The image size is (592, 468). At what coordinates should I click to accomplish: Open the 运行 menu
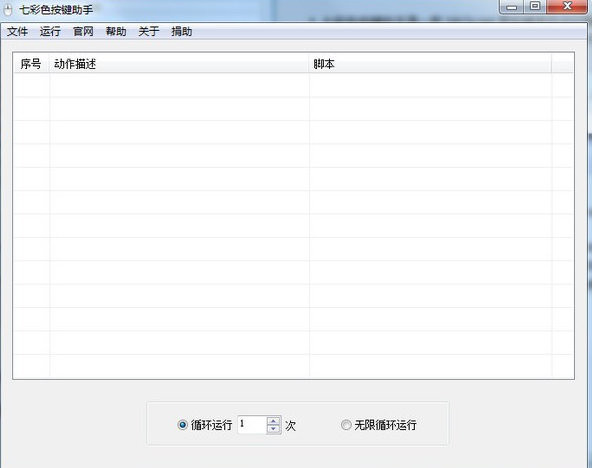pyautogui.click(x=50, y=31)
